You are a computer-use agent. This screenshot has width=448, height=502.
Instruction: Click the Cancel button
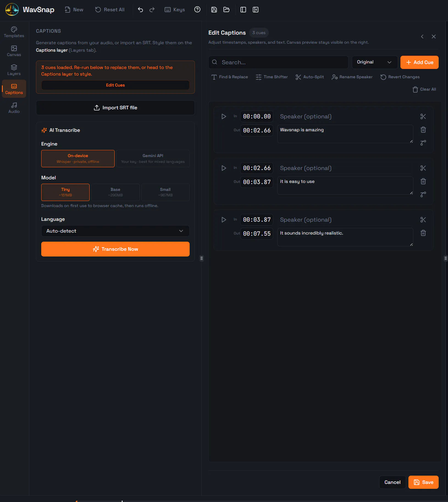pos(392,482)
